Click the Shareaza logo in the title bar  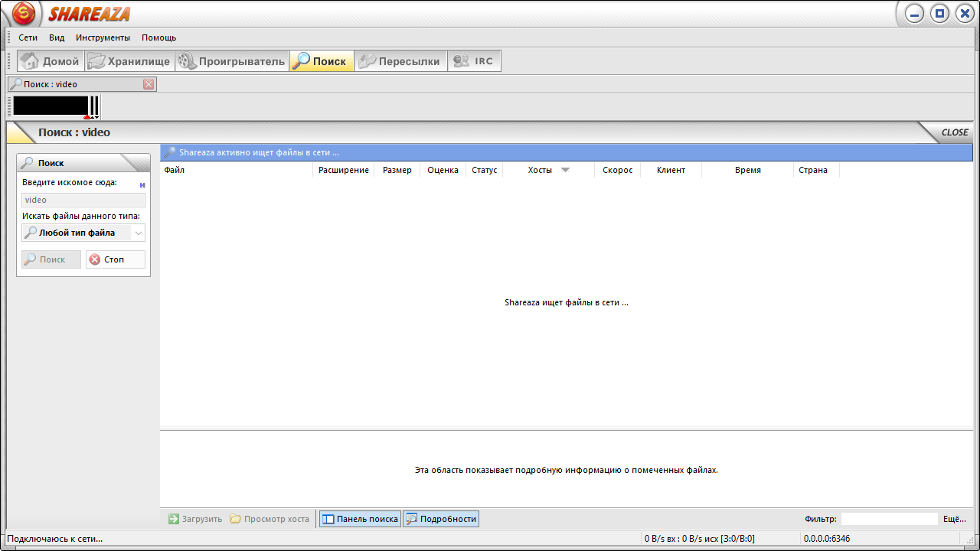(24, 13)
